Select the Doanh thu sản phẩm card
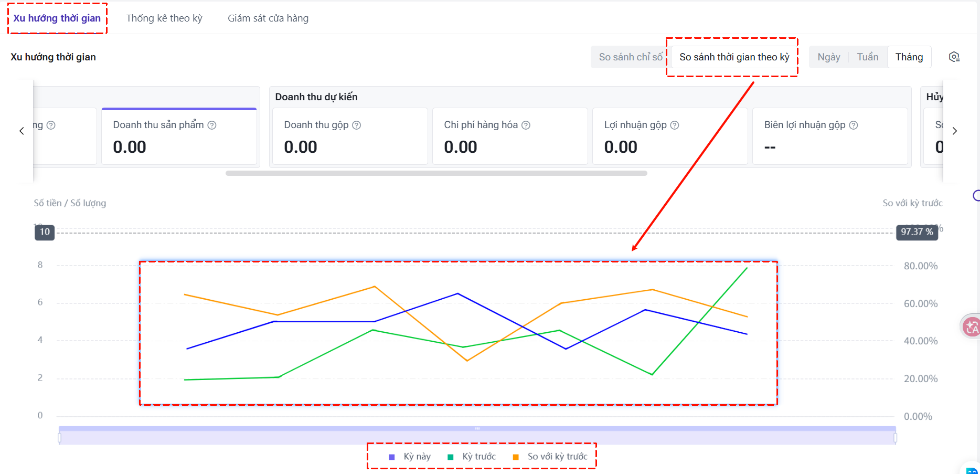The width and height of the screenshot is (980, 474). [179, 136]
